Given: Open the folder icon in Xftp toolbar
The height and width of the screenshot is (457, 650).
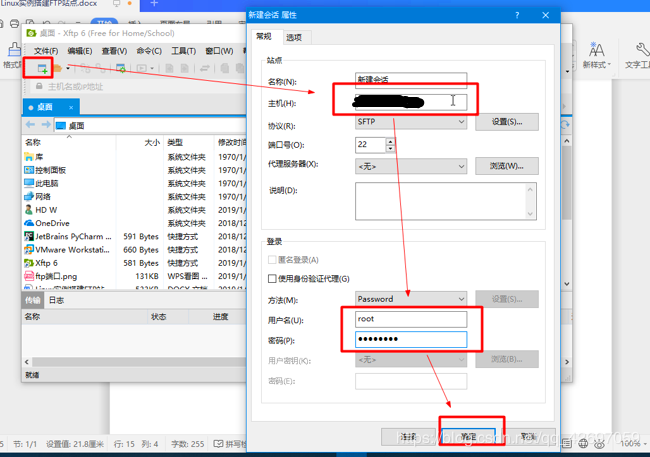Looking at the screenshot, I should pos(58,68).
